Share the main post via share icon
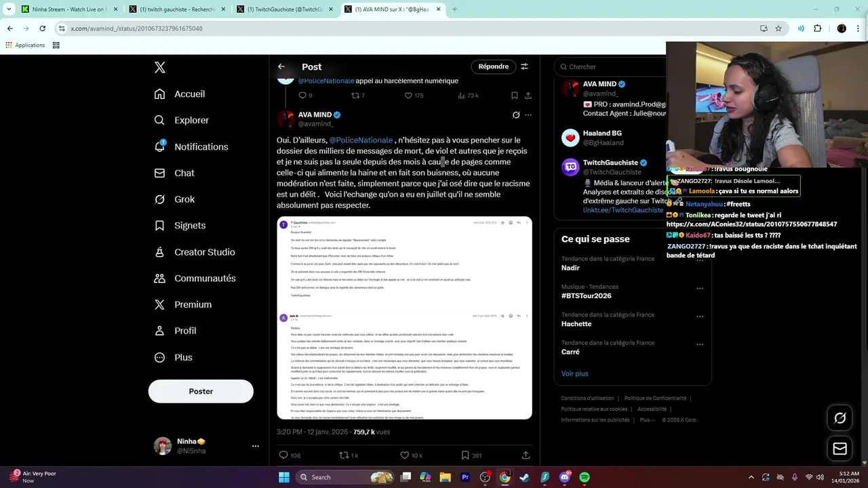Image resolution: width=868 pixels, height=488 pixels. [x=526, y=455]
